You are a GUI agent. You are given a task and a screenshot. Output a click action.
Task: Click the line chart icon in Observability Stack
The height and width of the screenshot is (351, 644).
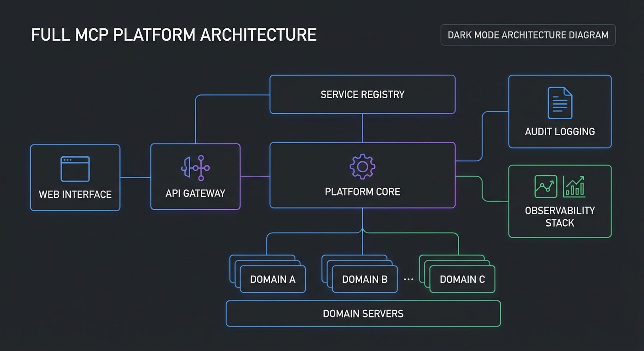point(545,186)
